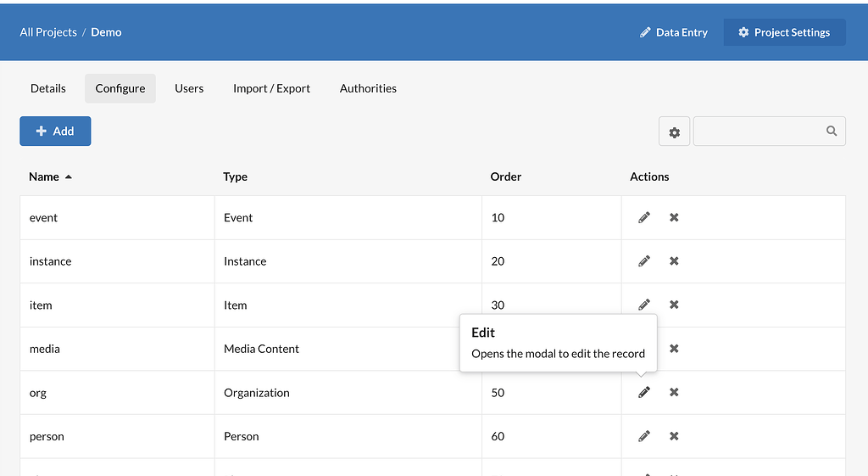Click the blue Add button
Viewport: 868px width, 476px height.
pyautogui.click(x=55, y=132)
